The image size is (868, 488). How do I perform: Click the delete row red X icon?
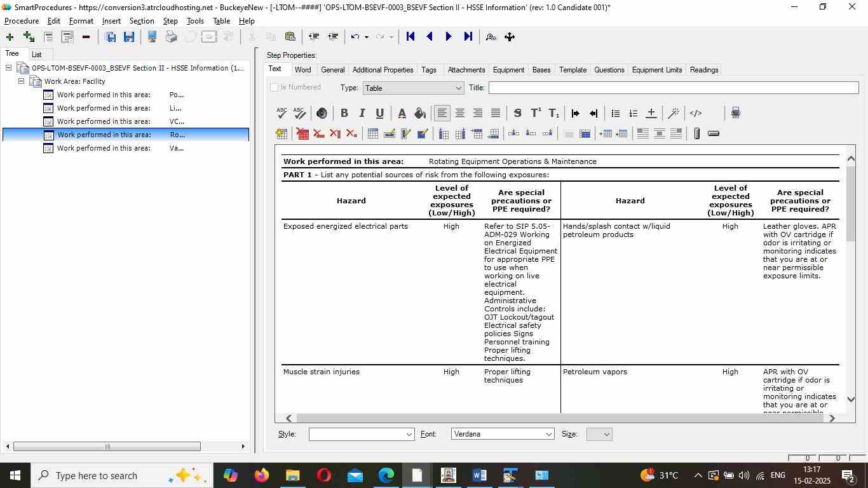click(x=318, y=133)
